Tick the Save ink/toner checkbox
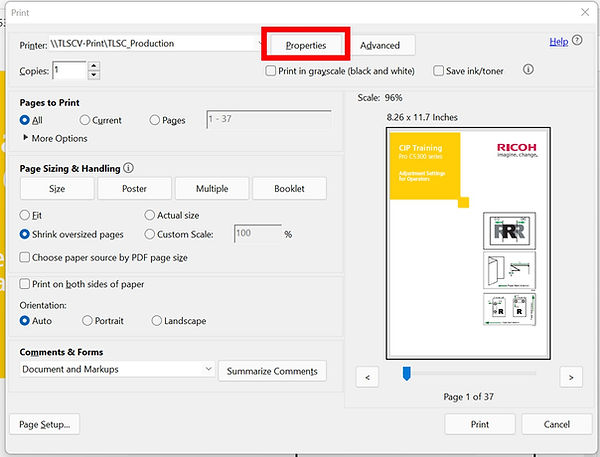Screen dimensions: 600x457 click(439, 71)
